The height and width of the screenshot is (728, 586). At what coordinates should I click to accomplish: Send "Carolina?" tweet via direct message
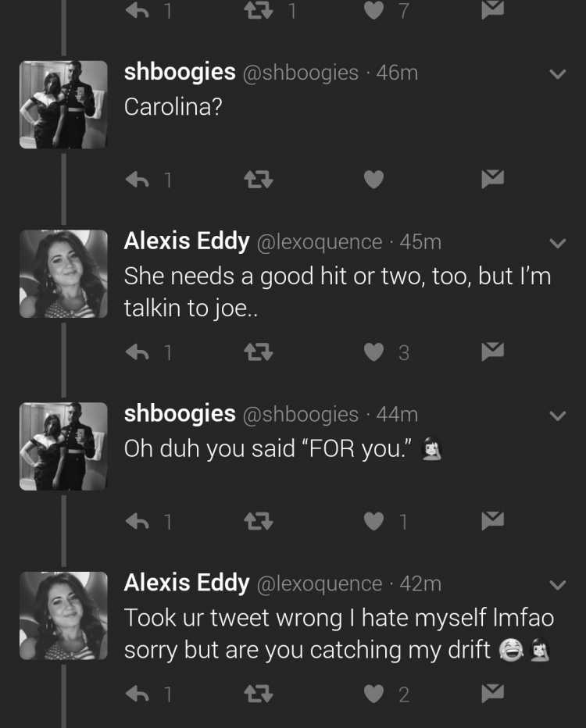pyautogui.click(x=493, y=179)
